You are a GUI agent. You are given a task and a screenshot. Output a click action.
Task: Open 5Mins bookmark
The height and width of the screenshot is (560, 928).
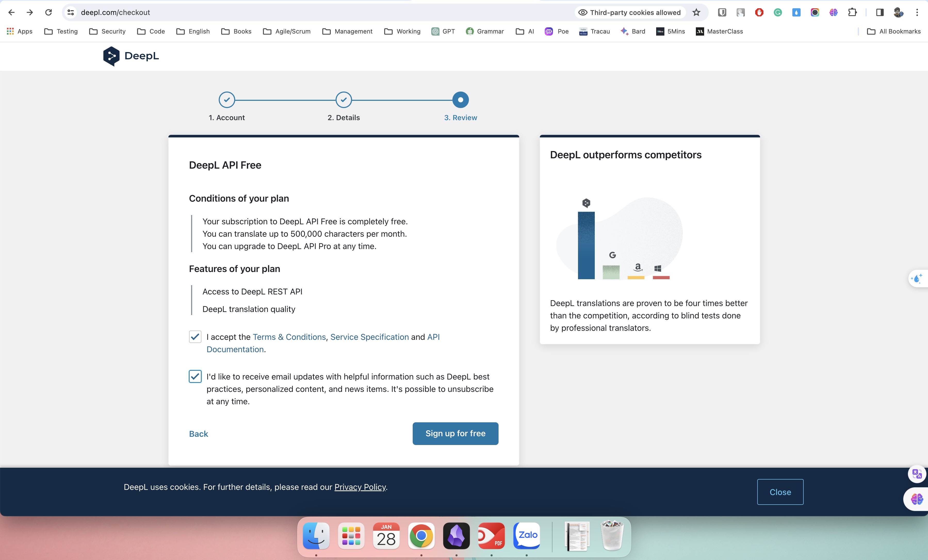tap(670, 31)
